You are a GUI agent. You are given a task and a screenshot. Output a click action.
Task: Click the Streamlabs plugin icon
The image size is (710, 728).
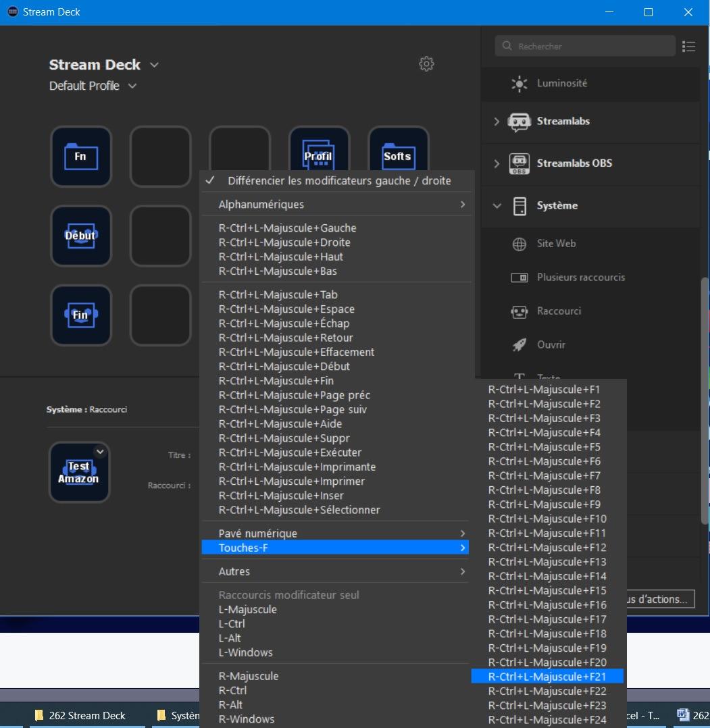click(x=519, y=122)
